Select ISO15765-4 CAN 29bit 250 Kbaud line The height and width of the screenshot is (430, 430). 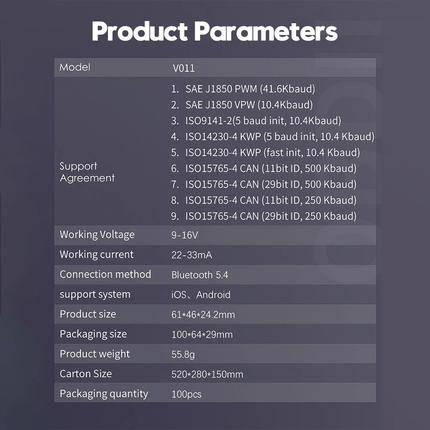point(264,216)
